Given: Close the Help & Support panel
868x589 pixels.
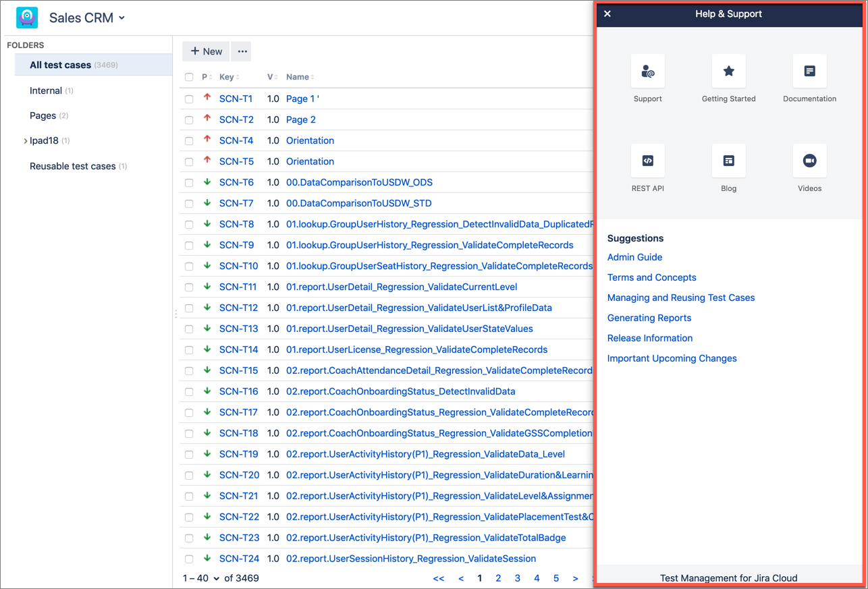Looking at the screenshot, I should [x=607, y=14].
